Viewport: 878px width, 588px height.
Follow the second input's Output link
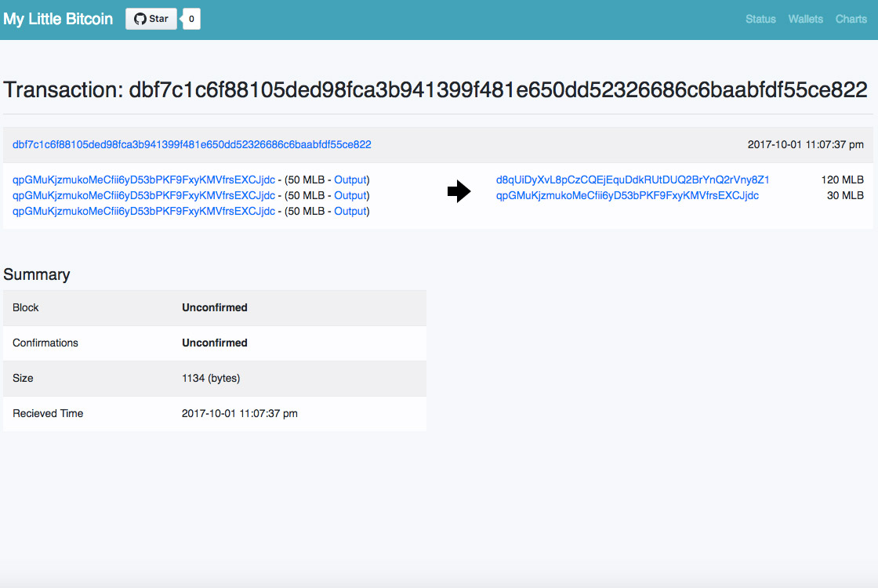click(350, 195)
